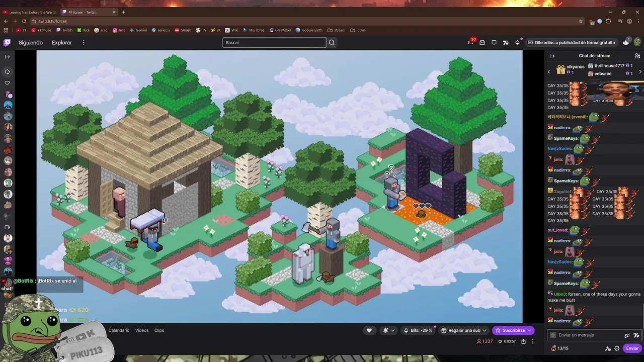Open the stream bookmarks folder
This screenshot has height=362, width=644.
pos(336,30)
